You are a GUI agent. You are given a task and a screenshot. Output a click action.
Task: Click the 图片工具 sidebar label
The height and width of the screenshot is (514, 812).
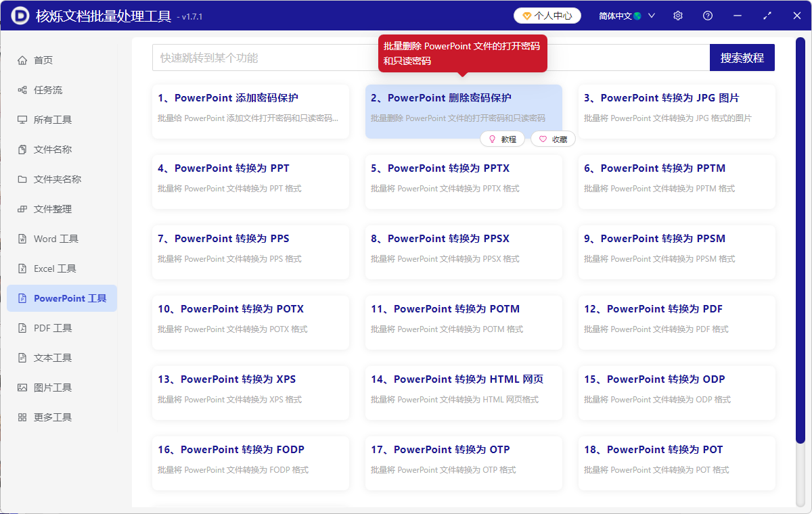coord(53,388)
